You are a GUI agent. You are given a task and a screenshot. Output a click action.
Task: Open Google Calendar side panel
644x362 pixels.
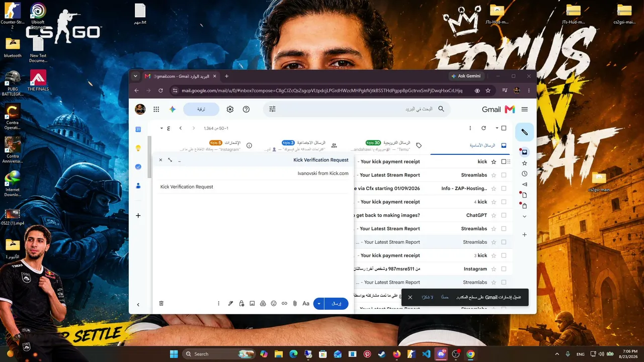pos(138,129)
